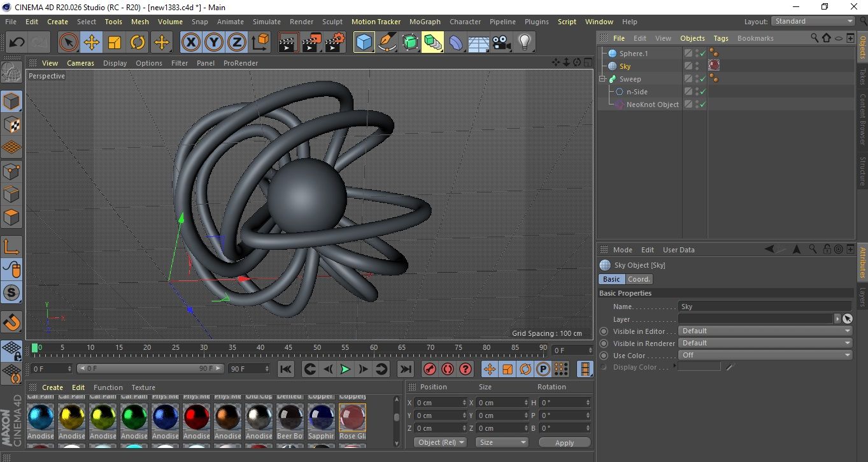Toggle X axis lock
Screen dimensions: 868x462
[190, 43]
